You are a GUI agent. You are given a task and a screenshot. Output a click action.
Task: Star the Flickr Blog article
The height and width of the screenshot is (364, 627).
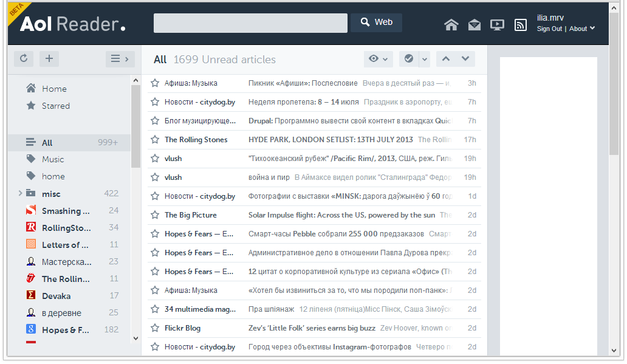[x=155, y=328]
